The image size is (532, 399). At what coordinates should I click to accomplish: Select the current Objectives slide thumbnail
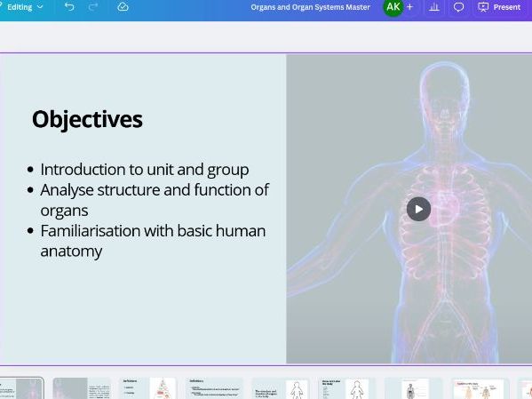(21, 388)
